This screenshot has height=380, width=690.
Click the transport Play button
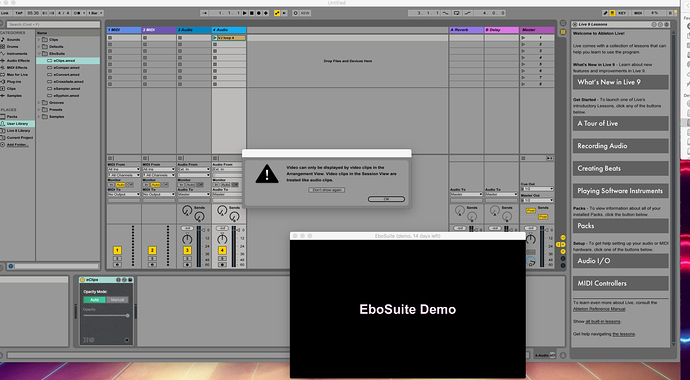click(245, 13)
